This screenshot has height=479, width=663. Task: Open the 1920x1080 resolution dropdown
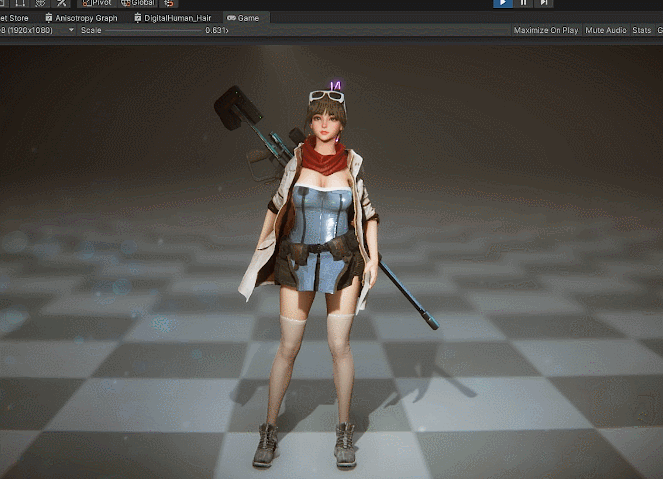point(38,30)
